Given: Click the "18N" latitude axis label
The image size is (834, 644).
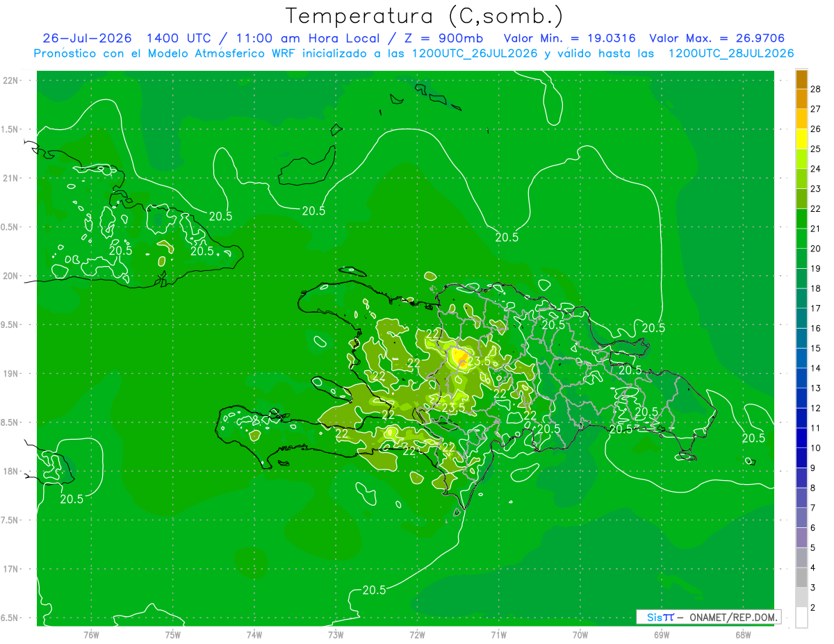Looking at the screenshot, I should (10, 471).
